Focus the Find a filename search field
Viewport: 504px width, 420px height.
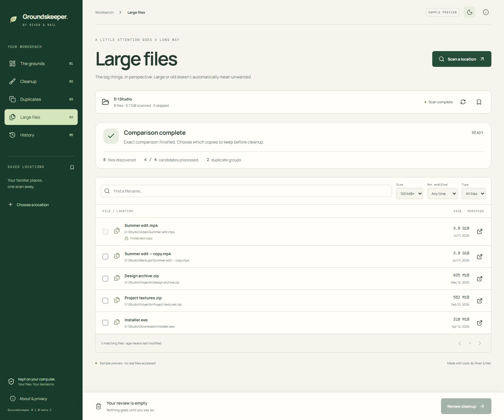[246, 191]
